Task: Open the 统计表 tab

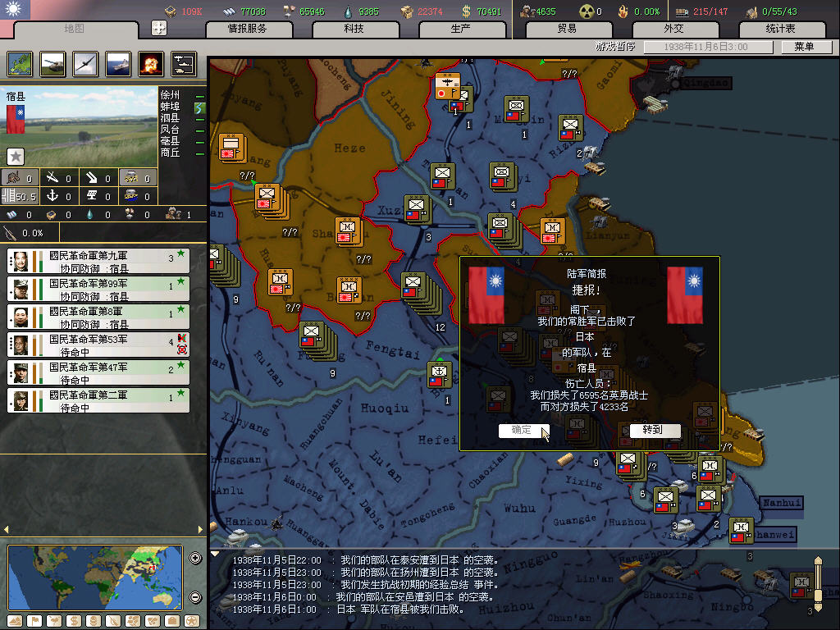Action: pos(781,29)
